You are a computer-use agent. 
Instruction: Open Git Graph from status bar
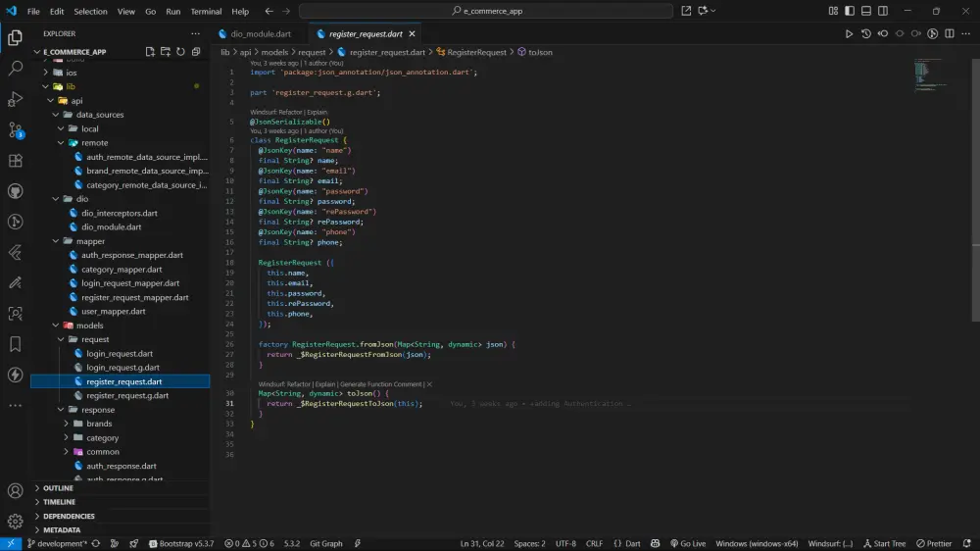326,543
